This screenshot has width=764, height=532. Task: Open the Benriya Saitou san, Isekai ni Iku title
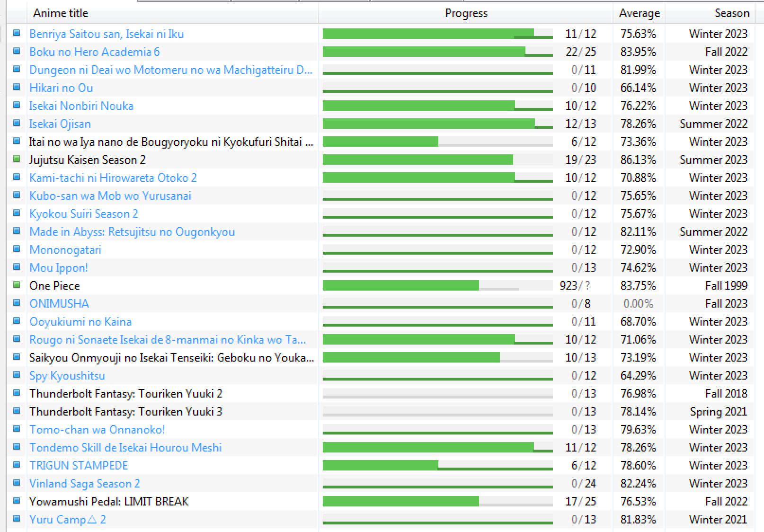(107, 34)
